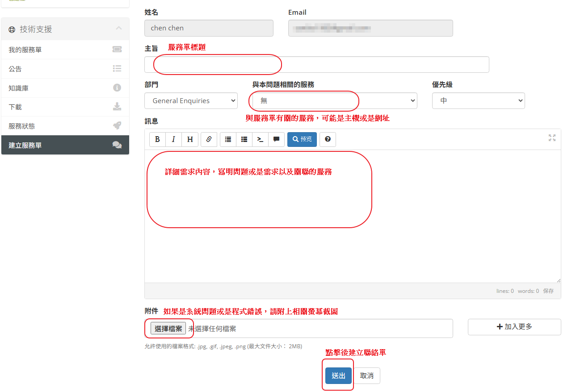Image resolution: width=572 pixels, height=392 pixels.
Task: Click the 送出 submit button
Action: click(x=338, y=375)
